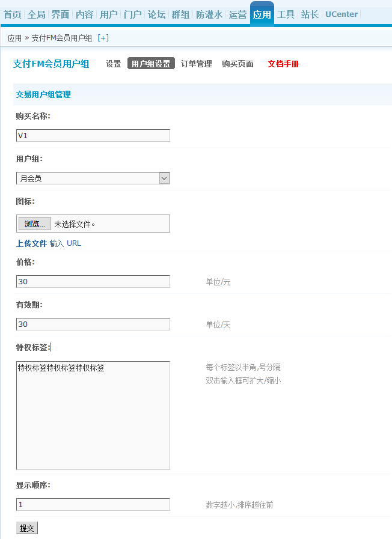Switch to 输入 URL option
This screenshot has width=392, height=539.
[x=66, y=243]
